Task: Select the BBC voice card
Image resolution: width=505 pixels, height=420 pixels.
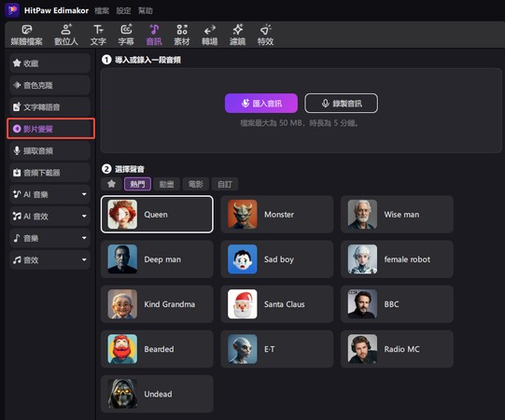Action: (397, 304)
